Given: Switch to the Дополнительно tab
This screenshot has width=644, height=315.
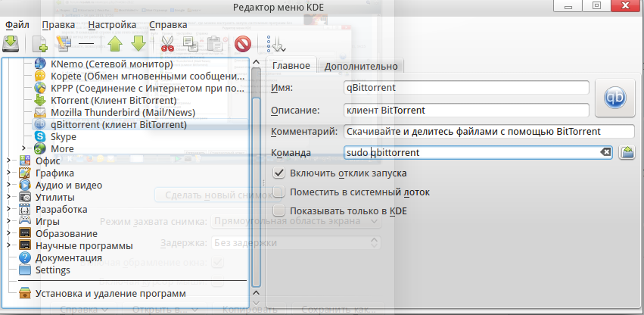Looking at the screenshot, I should [361, 66].
